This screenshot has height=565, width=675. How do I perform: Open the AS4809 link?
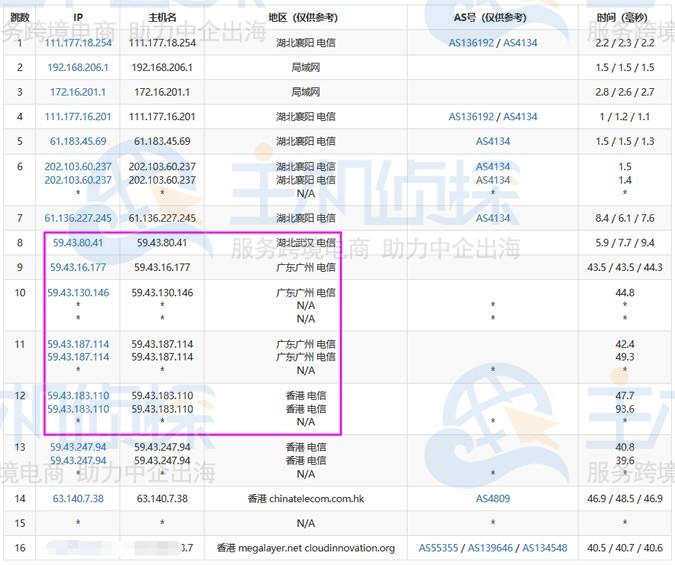pos(493,498)
